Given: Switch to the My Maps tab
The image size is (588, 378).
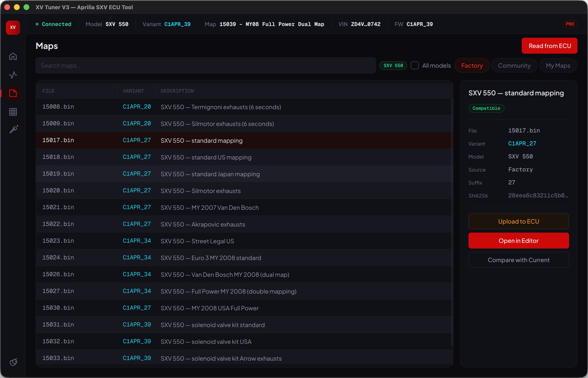Looking at the screenshot, I should (x=558, y=65).
